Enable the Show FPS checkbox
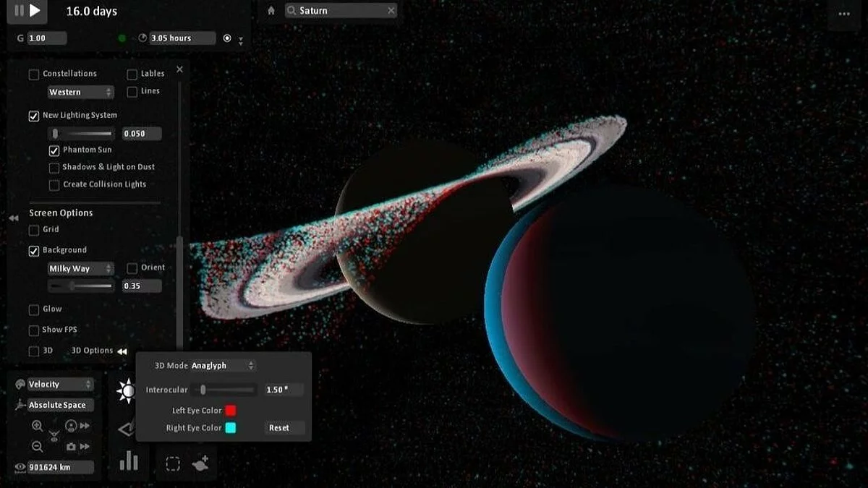This screenshot has height=488, width=868. (33, 330)
